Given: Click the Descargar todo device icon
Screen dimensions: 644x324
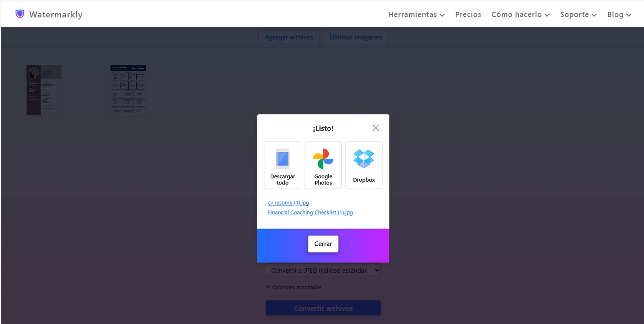Looking at the screenshot, I should pyautogui.click(x=282, y=159).
